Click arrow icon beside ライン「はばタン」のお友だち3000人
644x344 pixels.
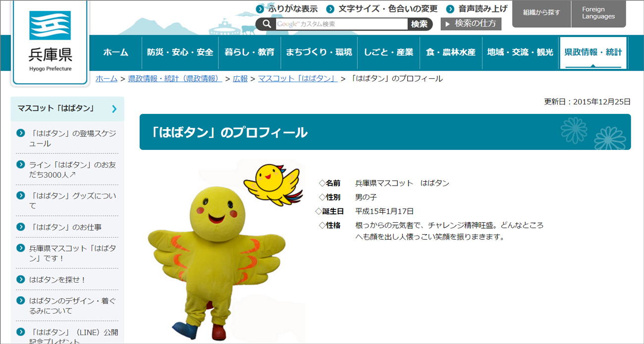(x=20, y=164)
